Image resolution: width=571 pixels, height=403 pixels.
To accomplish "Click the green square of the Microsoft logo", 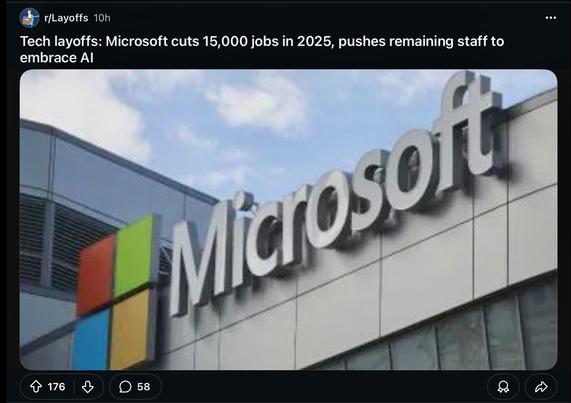I will coord(134,253).
